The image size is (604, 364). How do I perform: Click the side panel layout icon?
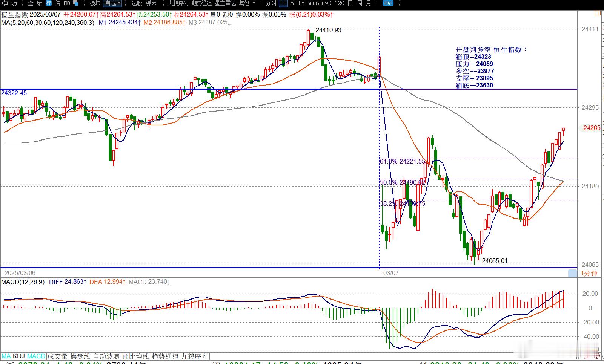coord(597,14)
